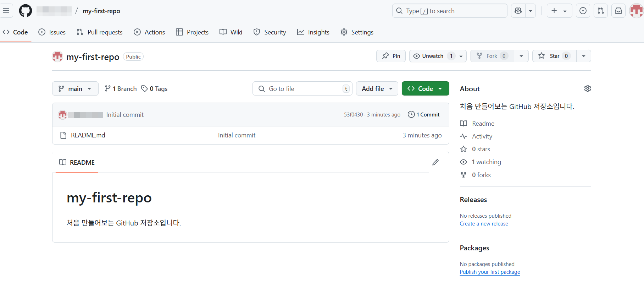The width and height of the screenshot is (644, 299).
Task: Open the Projects tab
Action: [192, 32]
